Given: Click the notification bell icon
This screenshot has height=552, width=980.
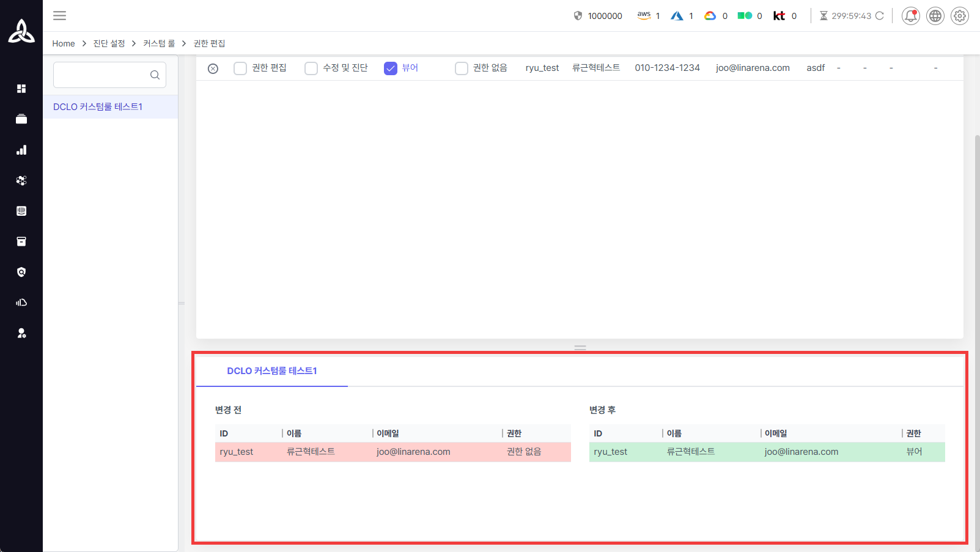Looking at the screenshot, I should coord(910,16).
